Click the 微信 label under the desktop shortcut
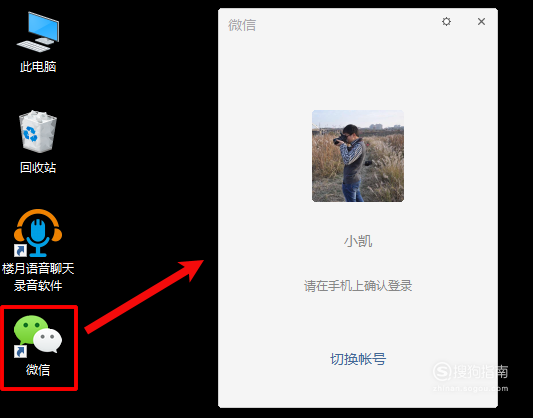The image size is (533, 418). tap(38, 370)
